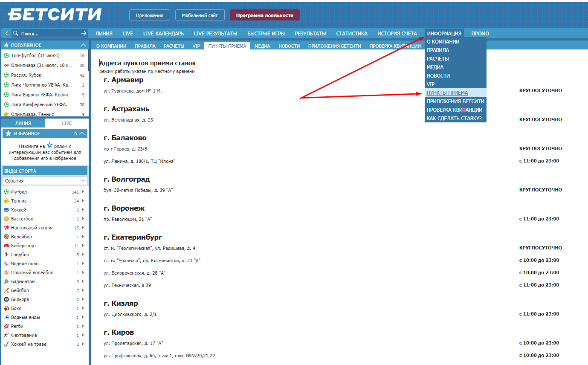Click the Гандбол player icon
This screenshot has width=588, height=365.
pyautogui.click(x=6, y=255)
